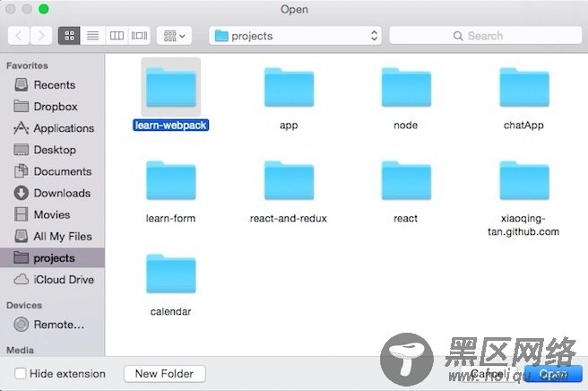Toggle the Hide extension checkbox
The width and height of the screenshot is (588, 391).
pos(20,374)
